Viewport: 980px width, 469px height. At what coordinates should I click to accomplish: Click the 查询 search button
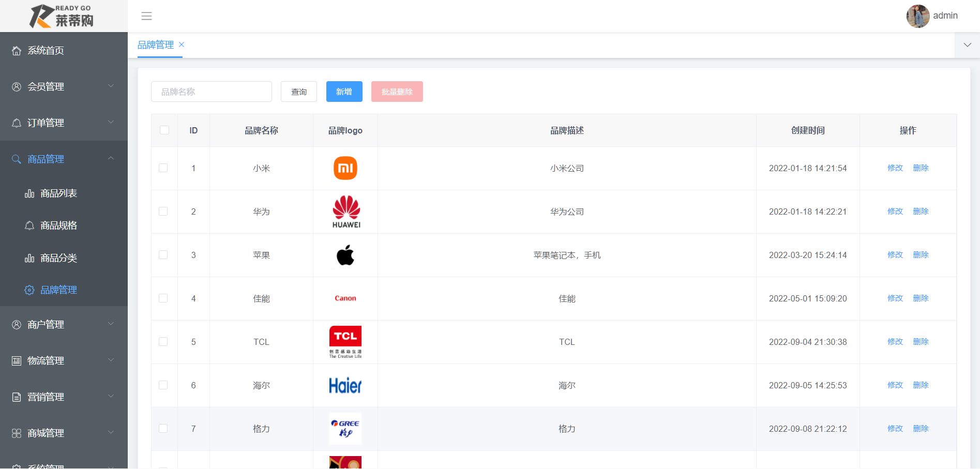point(299,92)
